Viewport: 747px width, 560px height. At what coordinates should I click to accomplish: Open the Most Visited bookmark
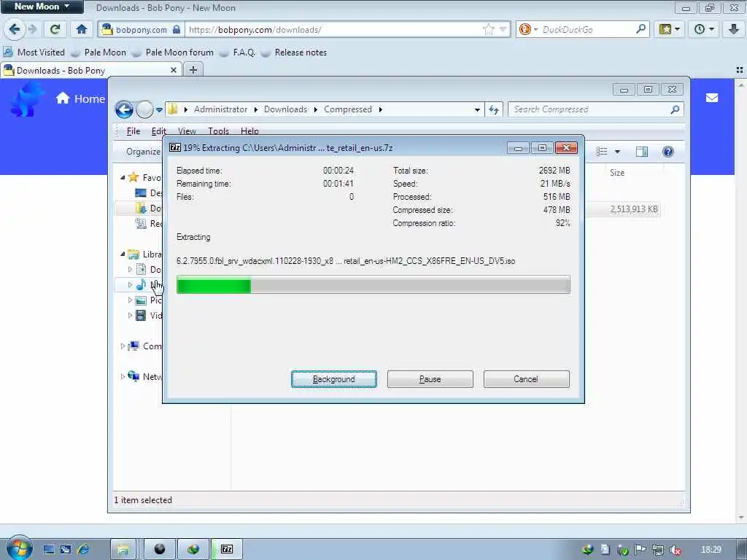34,52
